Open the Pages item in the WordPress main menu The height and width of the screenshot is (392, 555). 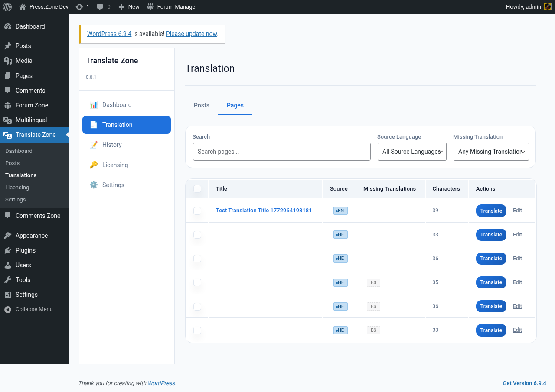pyautogui.click(x=35, y=76)
